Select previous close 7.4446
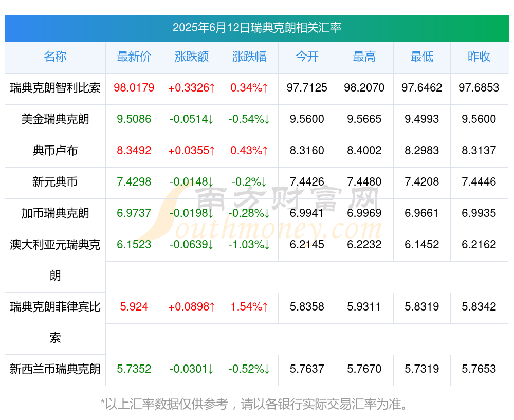The width and height of the screenshot is (514, 420). click(479, 181)
